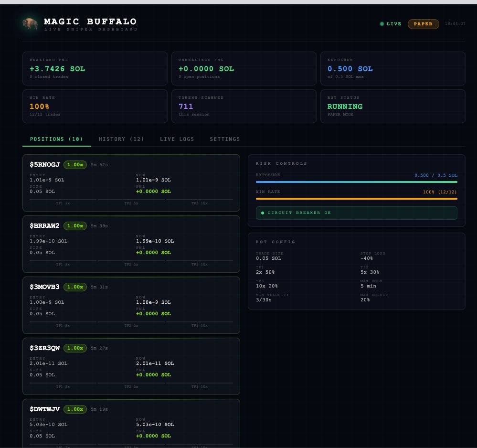
Task: Click the TP2 5x 30% config value
Action: click(370, 272)
